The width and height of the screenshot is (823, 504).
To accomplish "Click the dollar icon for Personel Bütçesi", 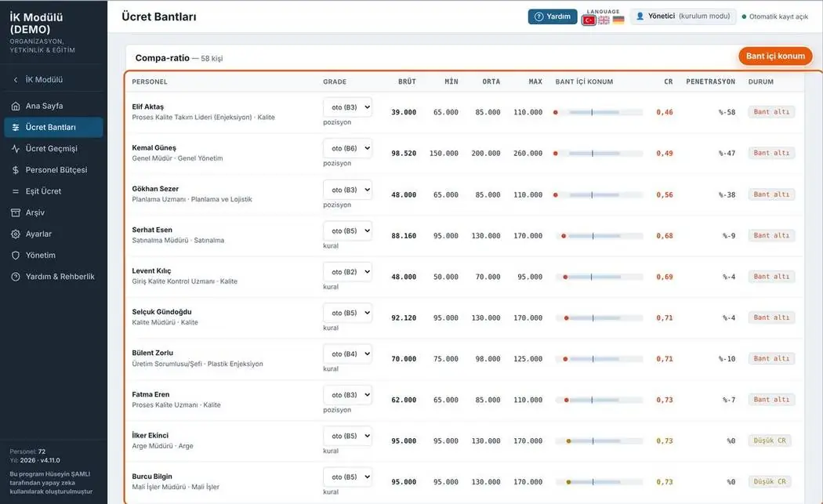I will pos(16,170).
